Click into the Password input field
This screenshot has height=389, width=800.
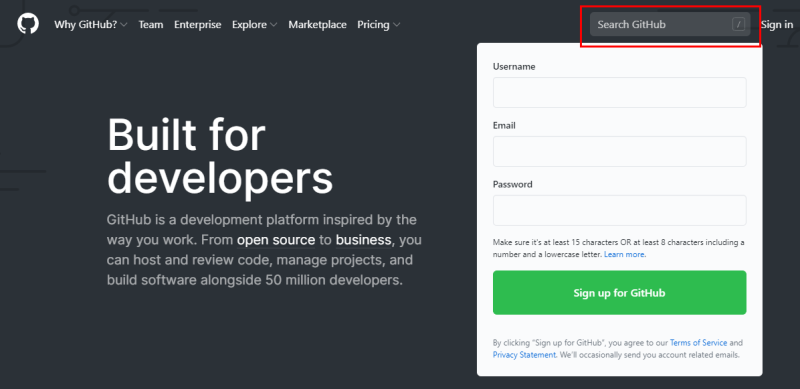coord(619,210)
